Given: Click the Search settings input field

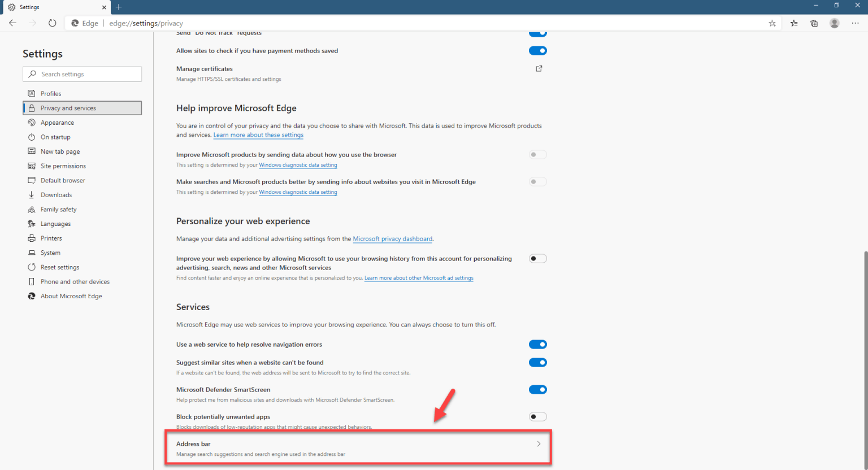Looking at the screenshot, I should pyautogui.click(x=82, y=74).
